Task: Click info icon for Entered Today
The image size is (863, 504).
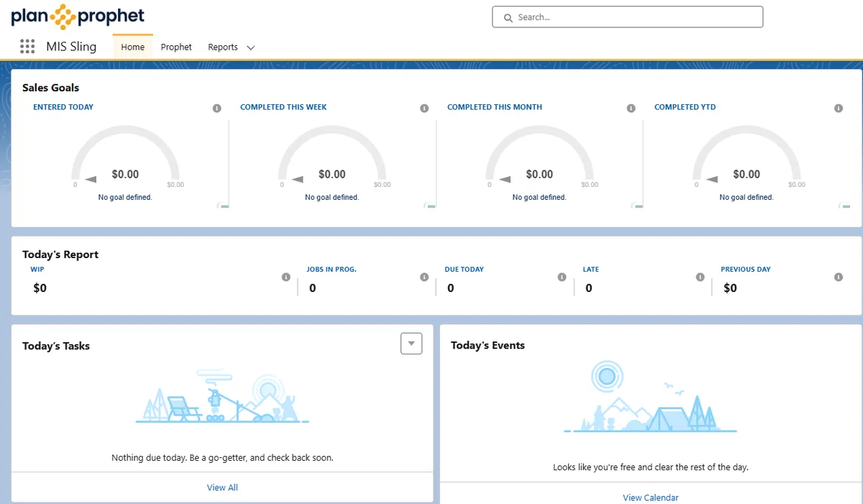Action: [x=217, y=109]
